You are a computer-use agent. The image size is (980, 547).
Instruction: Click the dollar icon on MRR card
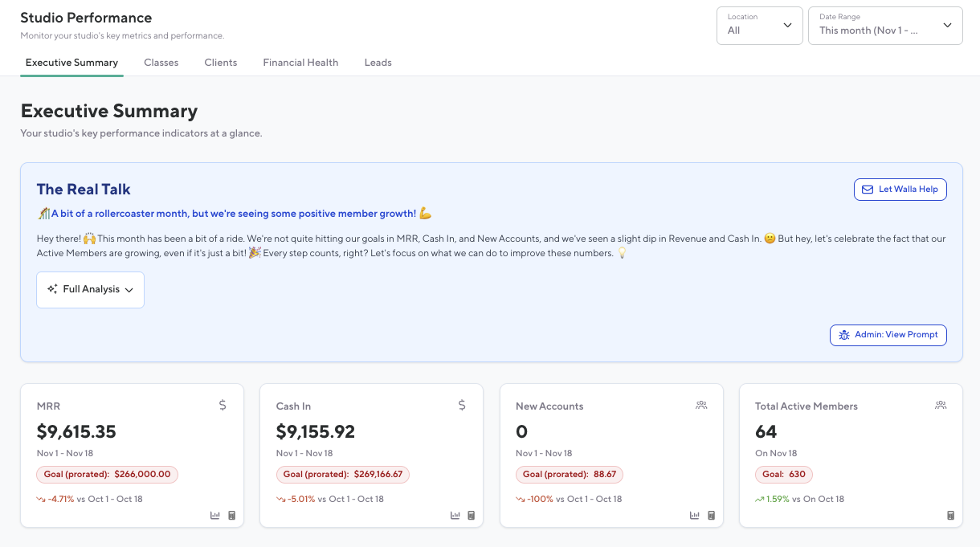coord(223,406)
